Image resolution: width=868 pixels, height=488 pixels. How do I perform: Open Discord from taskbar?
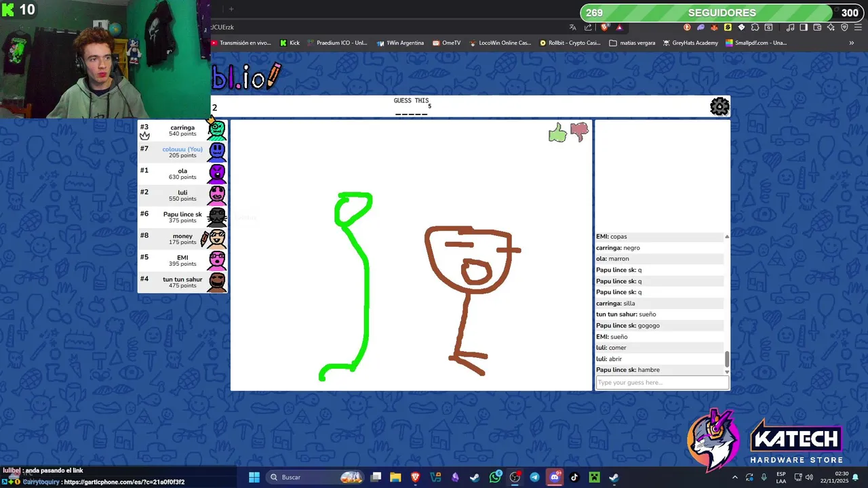pos(555,477)
